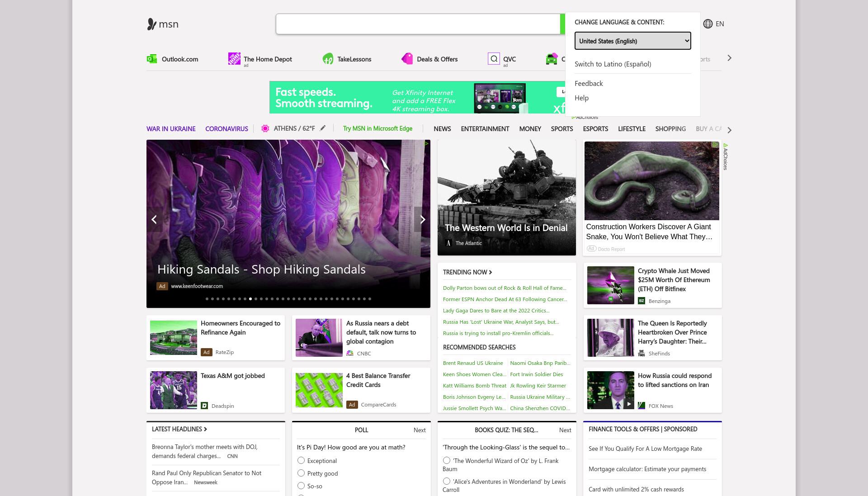Select the Exceptional poll option

click(x=301, y=460)
